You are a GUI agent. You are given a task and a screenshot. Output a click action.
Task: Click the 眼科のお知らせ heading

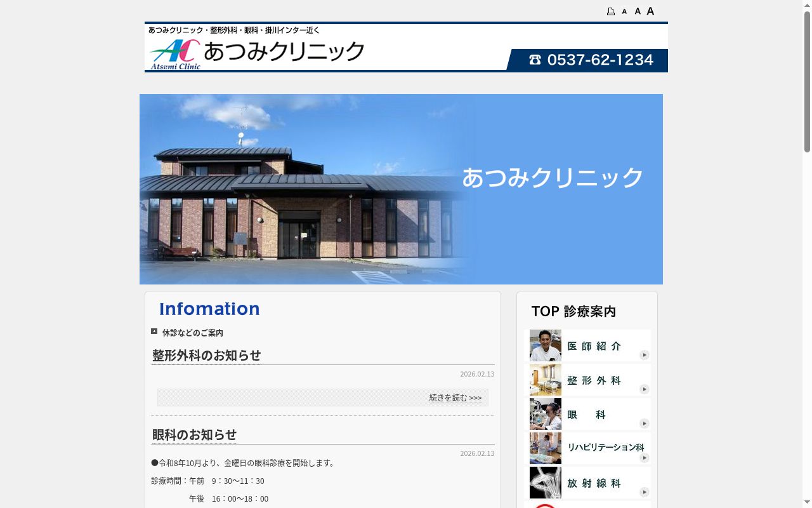(x=195, y=434)
